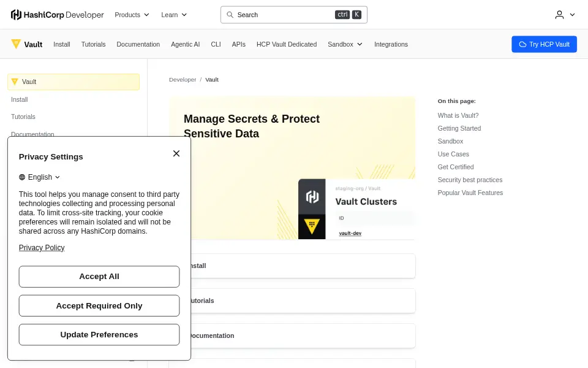Open the user account profile icon
The width and height of the screenshot is (588, 368).
point(559,15)
